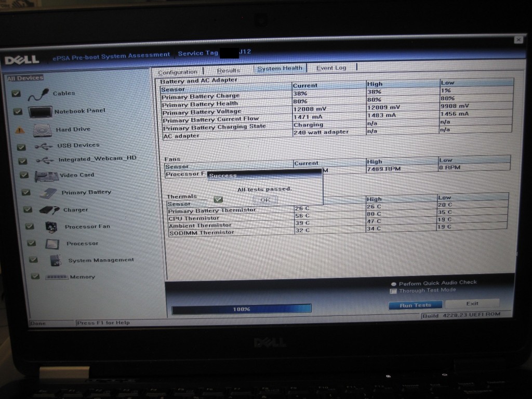The height and width of the screenshot is (399, 532).
Task: Click the 240 watt adapter value
Action: pos(321,132)
